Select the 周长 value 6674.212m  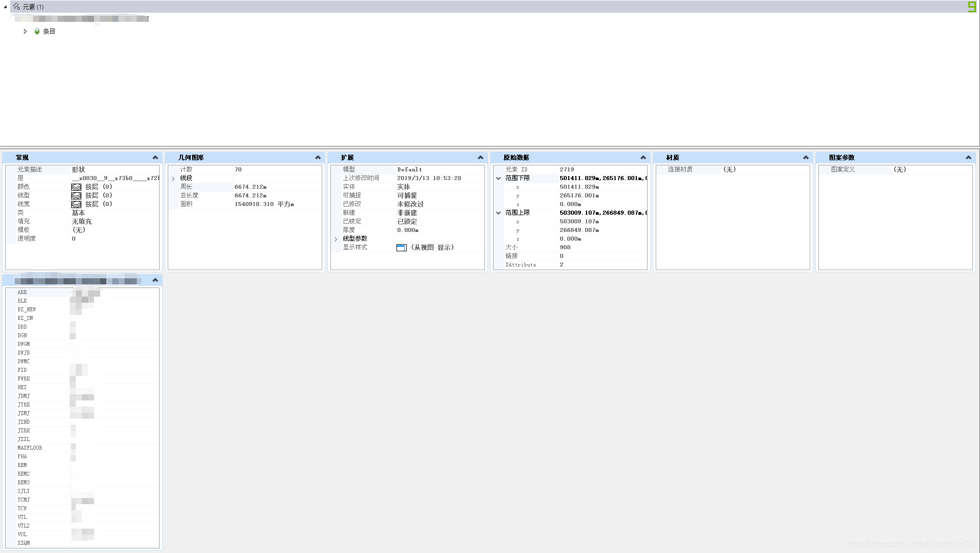251,187
